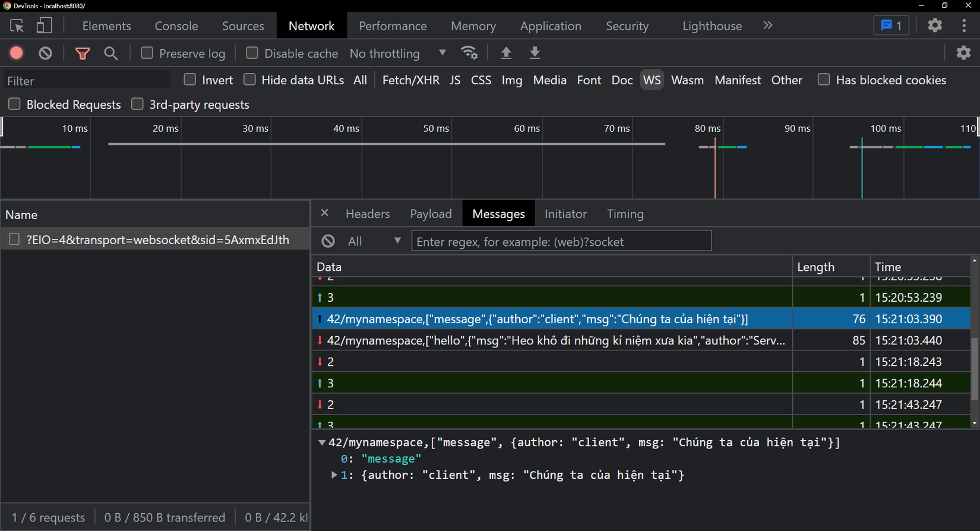Open network conditions wifi icon
The height and width of the screenshot is (531, 980).
[469, 53]
